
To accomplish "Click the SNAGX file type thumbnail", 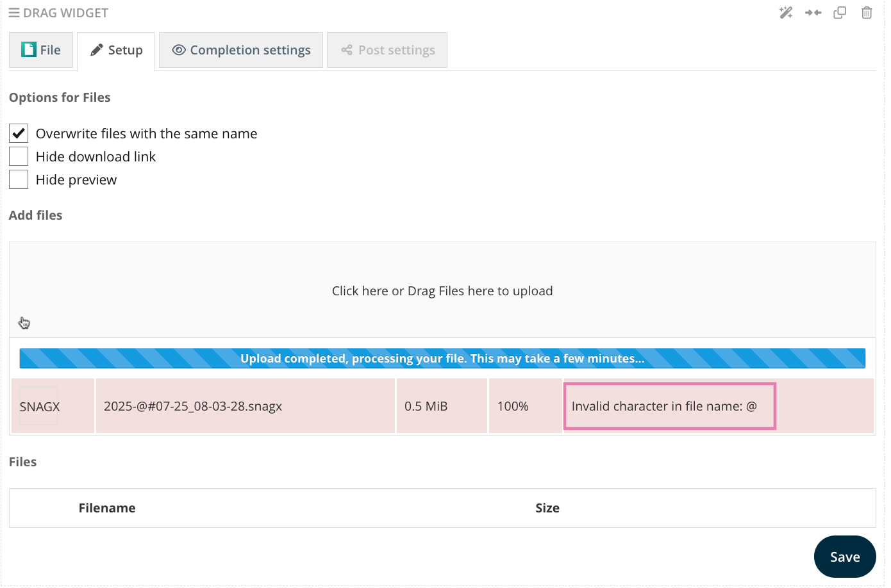I will coord(38,406).
